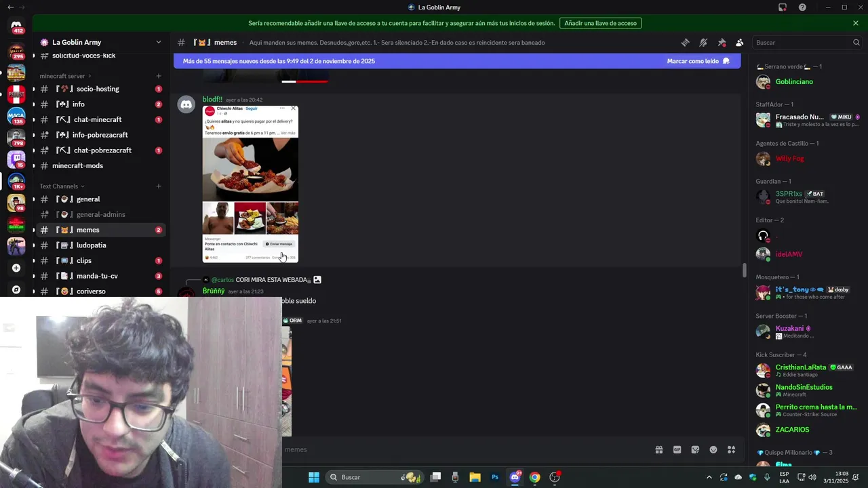Open the info channel
Viewport: 868px width, 488px height.
click(x=100, y=104)
